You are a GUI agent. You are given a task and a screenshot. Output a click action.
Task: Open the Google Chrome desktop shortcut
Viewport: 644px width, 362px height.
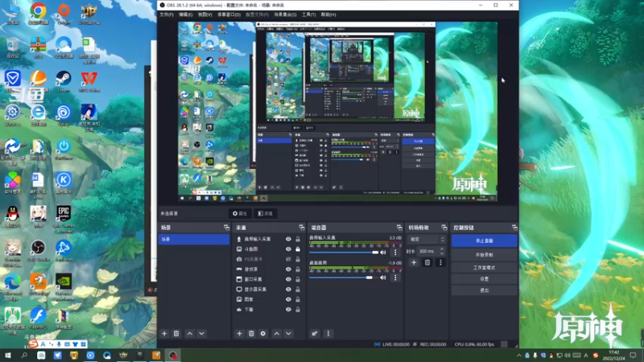(x=38, y=14)
